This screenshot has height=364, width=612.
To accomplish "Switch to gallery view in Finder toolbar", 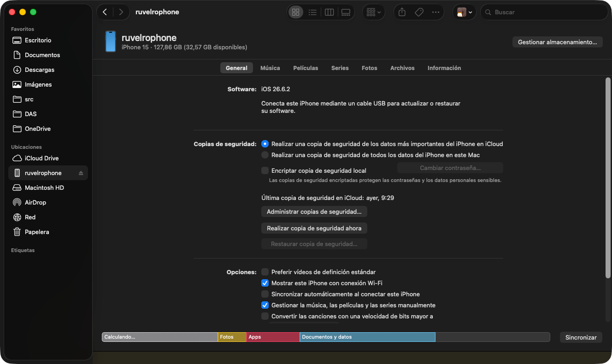I will (346, 12).
